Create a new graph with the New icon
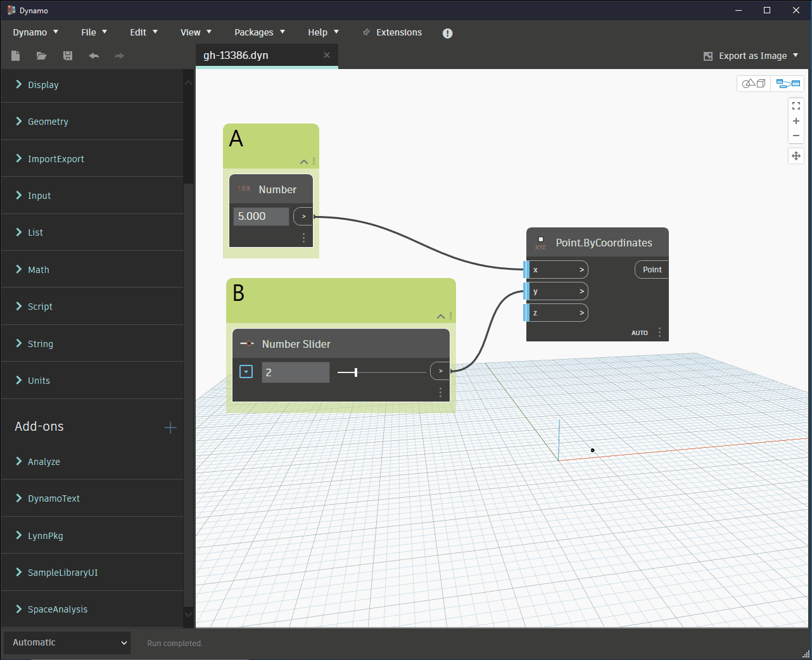Image resolution: width=812 pixels, height=660 pixels. click(15, 56)
